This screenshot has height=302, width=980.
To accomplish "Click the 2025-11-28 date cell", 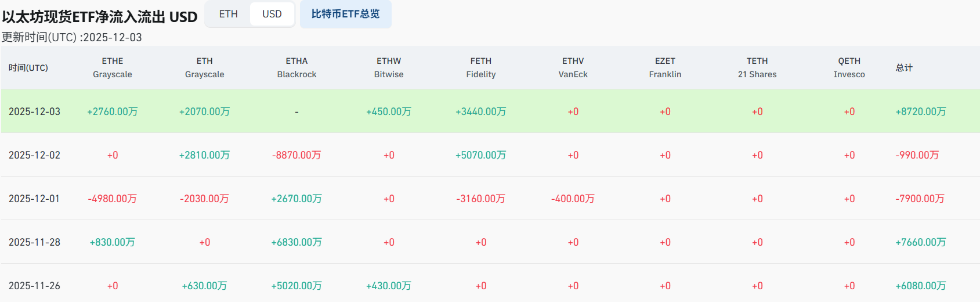I will 35,242.
